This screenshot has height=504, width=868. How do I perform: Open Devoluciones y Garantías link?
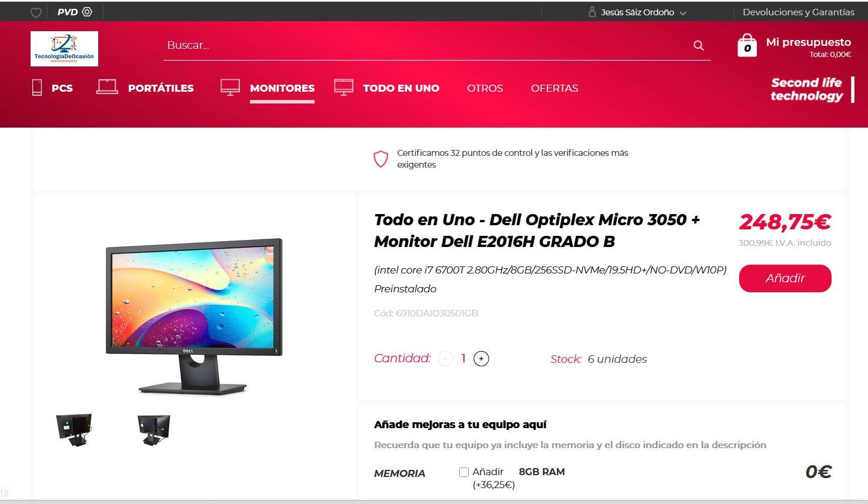pyautogui.click(x=799, y=12)
